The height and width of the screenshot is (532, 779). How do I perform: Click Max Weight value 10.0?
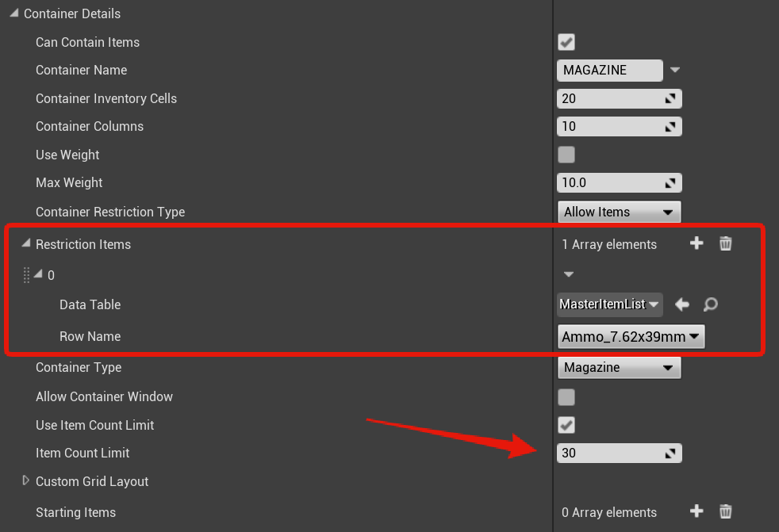point(619,183)
